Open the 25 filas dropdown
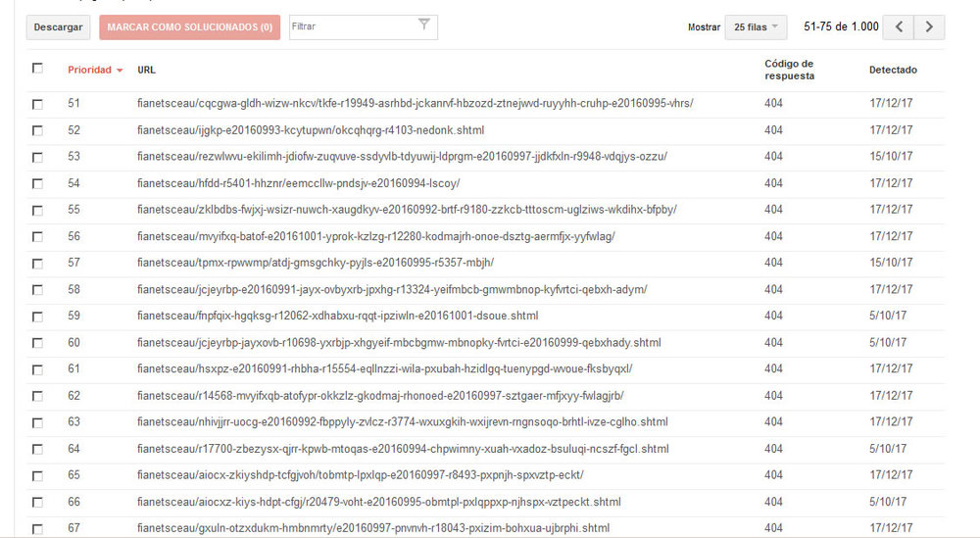The height and width of the screenshot is (538, 980). tap(756, 27)
